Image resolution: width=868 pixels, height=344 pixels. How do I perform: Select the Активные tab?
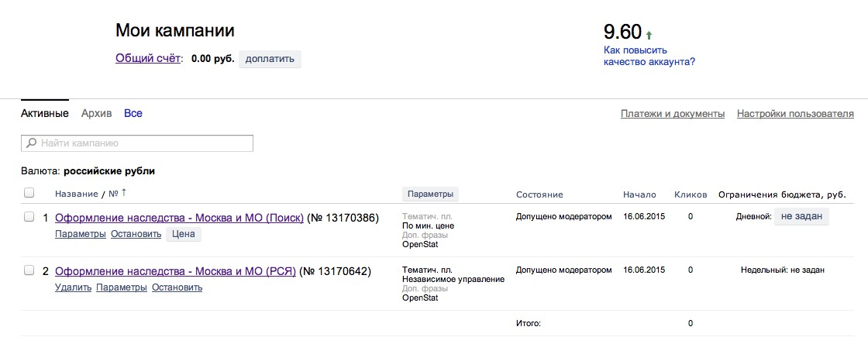pos(45,113)
